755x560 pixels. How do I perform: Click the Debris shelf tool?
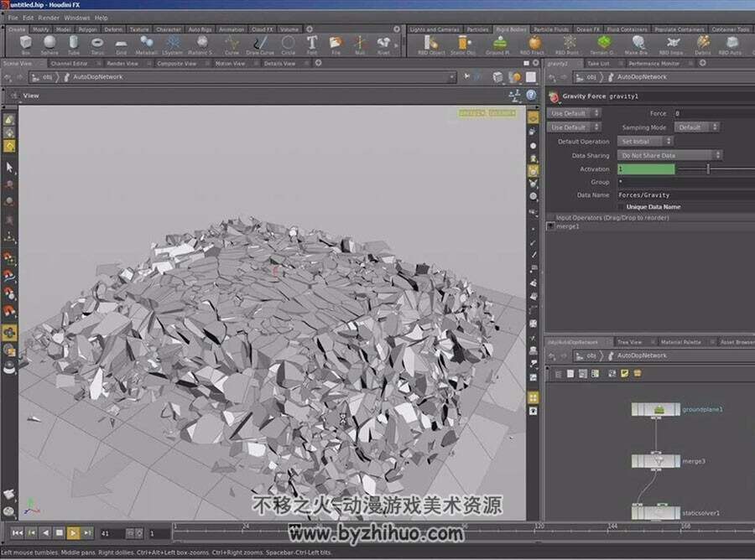tap(703, 45)
